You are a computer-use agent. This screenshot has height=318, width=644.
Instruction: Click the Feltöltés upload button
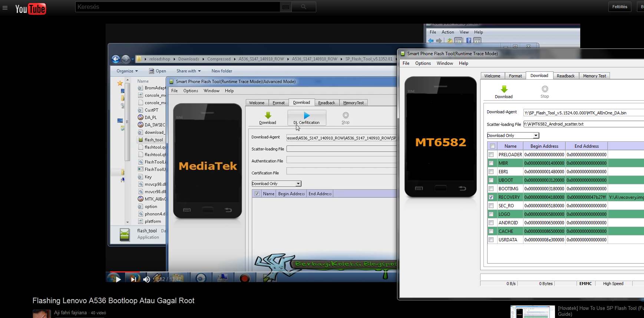click(620, 7)
